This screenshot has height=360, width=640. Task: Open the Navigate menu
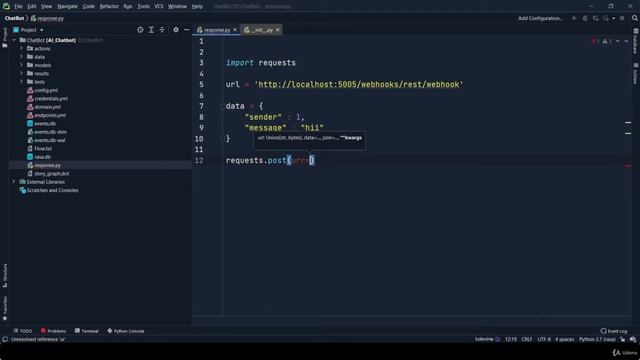(67, 6)
